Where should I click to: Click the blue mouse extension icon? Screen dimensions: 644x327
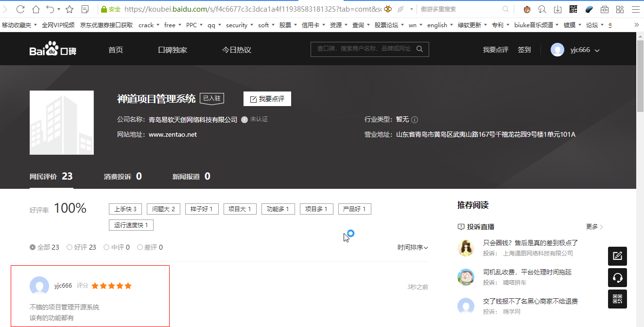pos(589,9)
